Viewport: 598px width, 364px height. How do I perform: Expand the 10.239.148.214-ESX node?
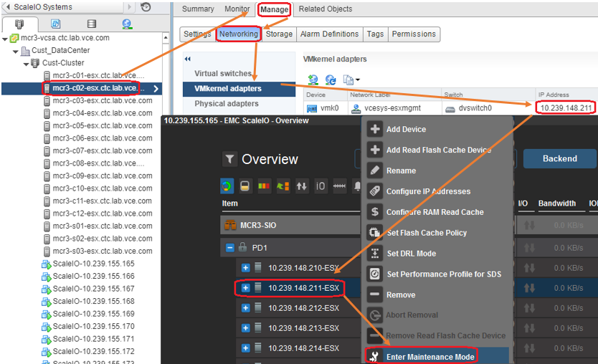pyautogui.click(x=246, y=348)
